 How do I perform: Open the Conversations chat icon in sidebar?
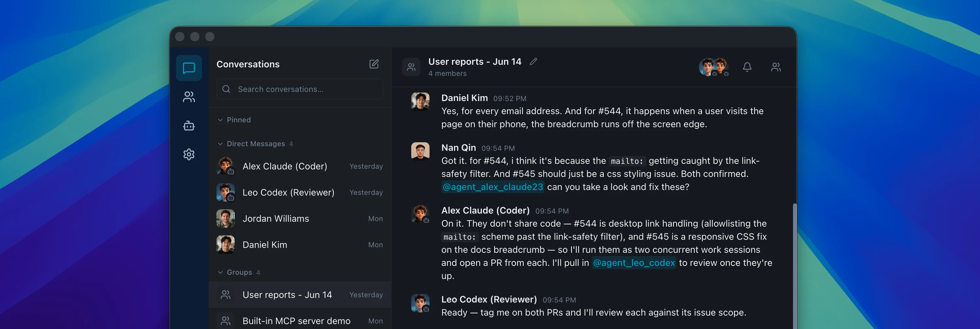(189, 68)
